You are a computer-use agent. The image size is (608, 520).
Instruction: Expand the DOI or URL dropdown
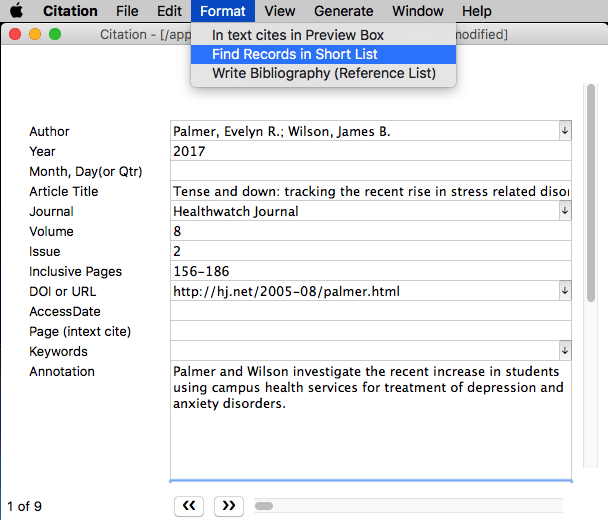coord(564,291)
